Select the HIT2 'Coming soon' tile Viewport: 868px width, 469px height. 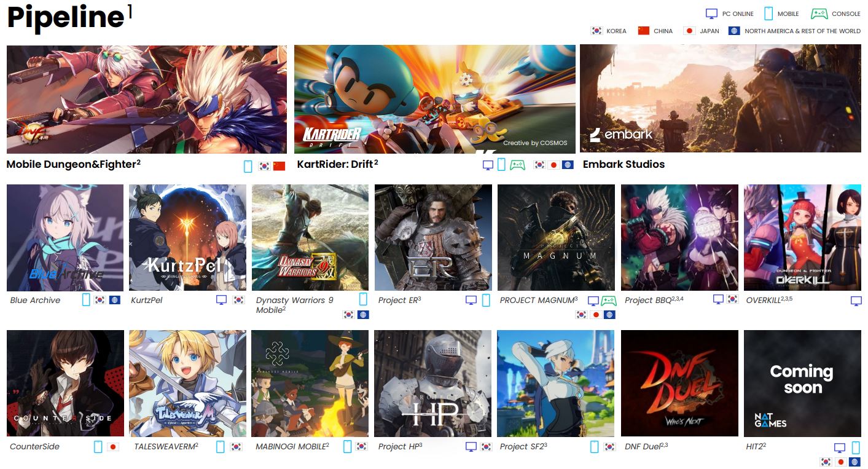tap(802, 383)
